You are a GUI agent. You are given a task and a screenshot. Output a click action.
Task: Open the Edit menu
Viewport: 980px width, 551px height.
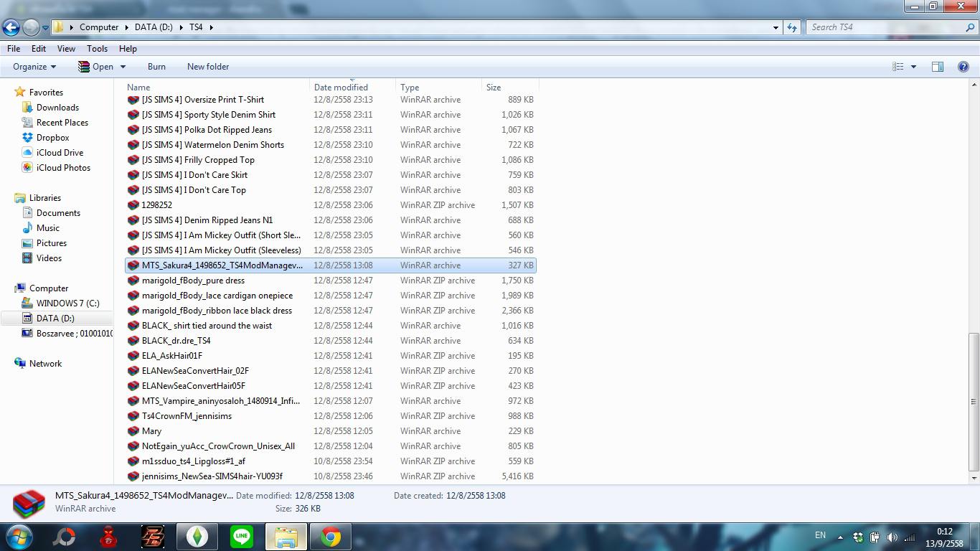(39, 49)
